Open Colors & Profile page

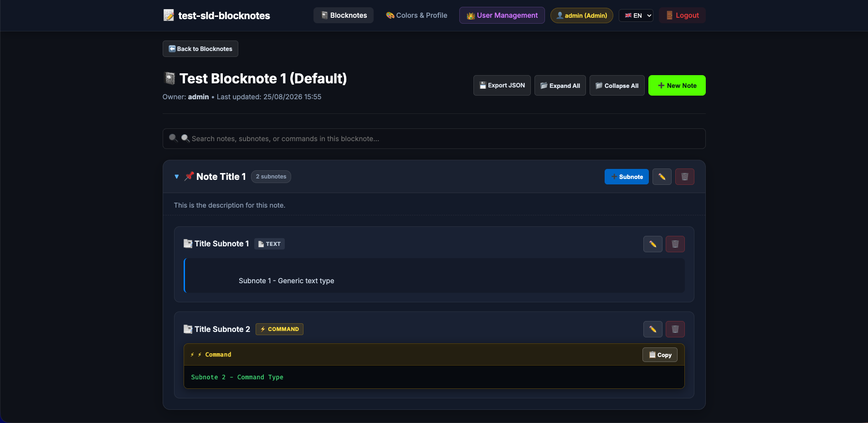point(416,15)
